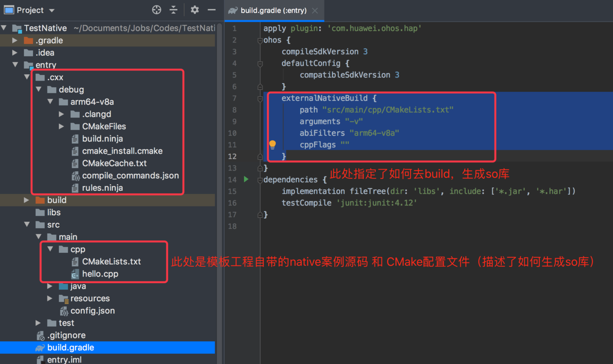Click the locate/scroll-from-source target icon
This screenshot has height=364, width=613.
(157, 10)
